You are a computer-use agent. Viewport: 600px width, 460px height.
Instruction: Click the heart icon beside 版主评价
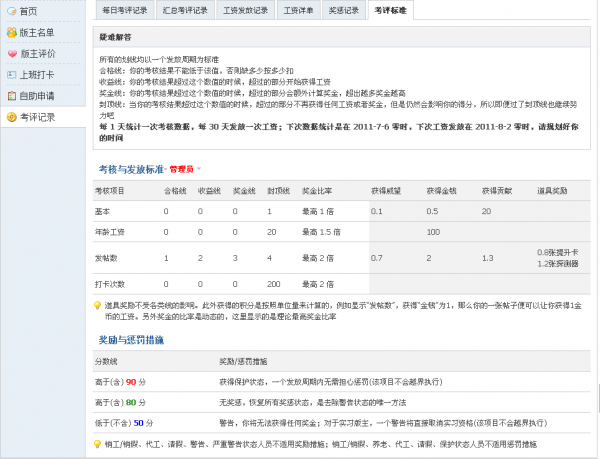[11, 53]
